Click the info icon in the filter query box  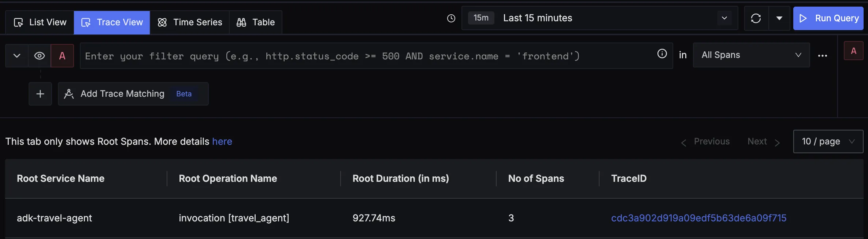(662, 54)
